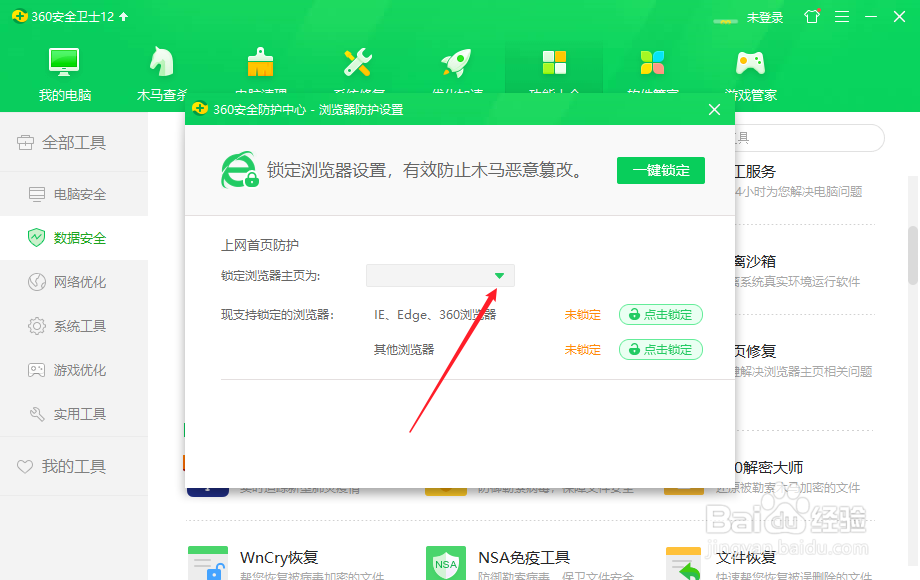
Task: Click the skin (shirt) icon in title bar
Action: tap(812, 16)
